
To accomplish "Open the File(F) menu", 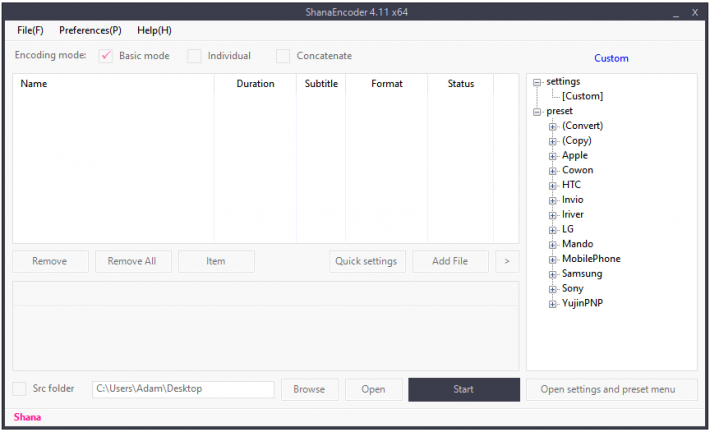I will click(30, 30).
